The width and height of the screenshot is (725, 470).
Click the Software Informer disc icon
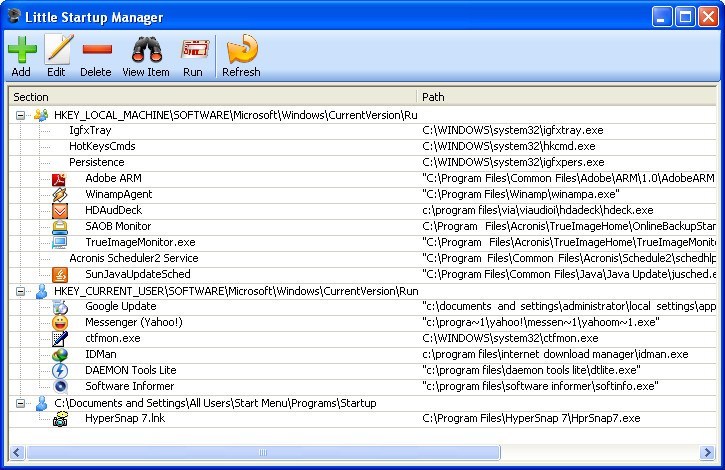click(x=60, y=387)
